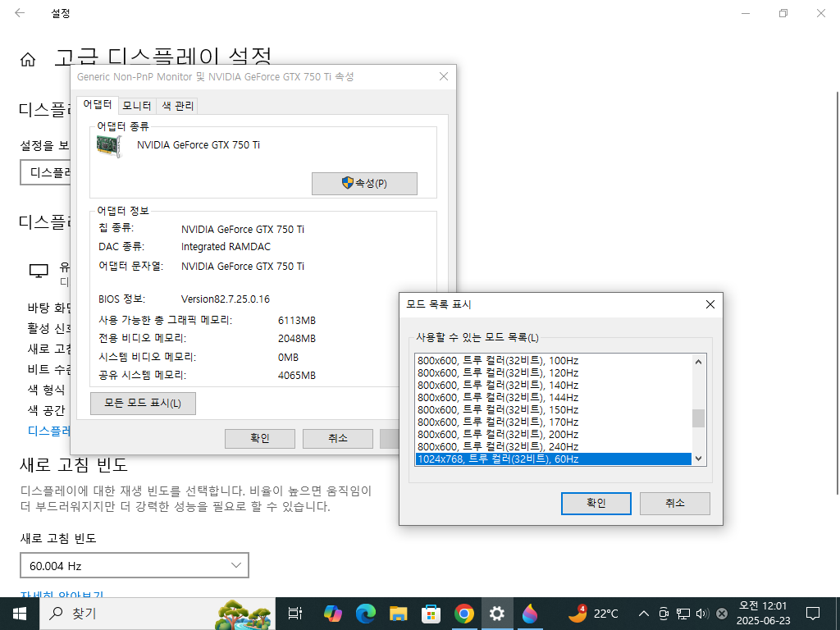Show hidden system tray icons

[645, 614]
